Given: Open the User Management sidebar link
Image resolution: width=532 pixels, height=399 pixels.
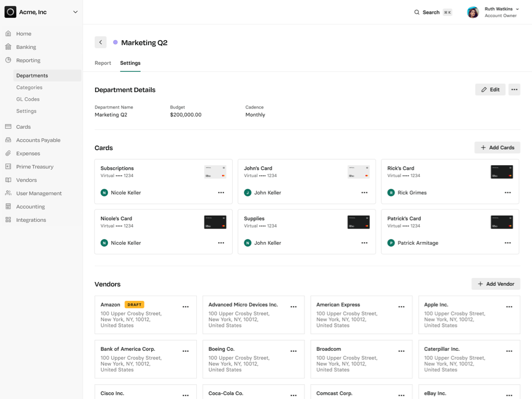Looking at the screenshot, I should tap(39, 193).
